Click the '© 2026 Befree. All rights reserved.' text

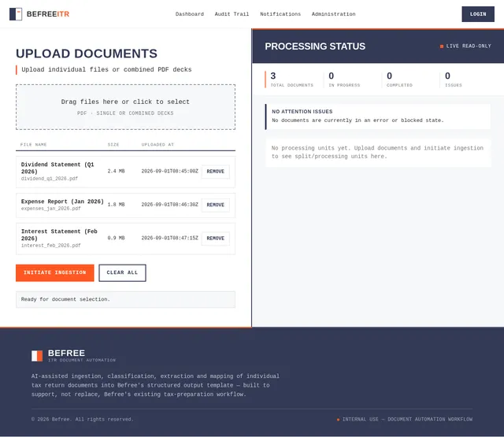tap(82, 420)
